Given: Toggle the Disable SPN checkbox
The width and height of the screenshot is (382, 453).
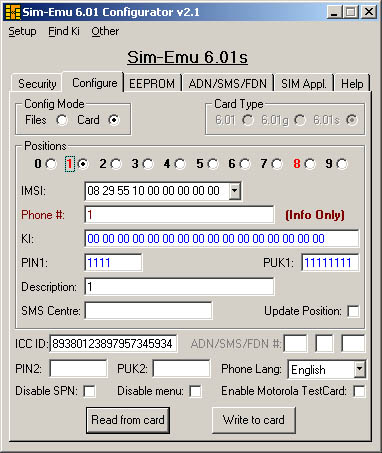Looking at the screenshot, I should point(89,391).
